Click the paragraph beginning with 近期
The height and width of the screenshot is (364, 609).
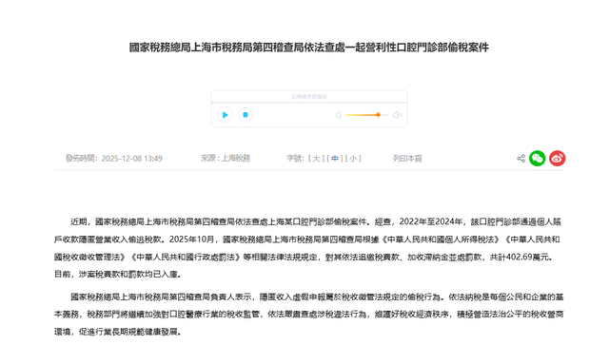(308, 248)
